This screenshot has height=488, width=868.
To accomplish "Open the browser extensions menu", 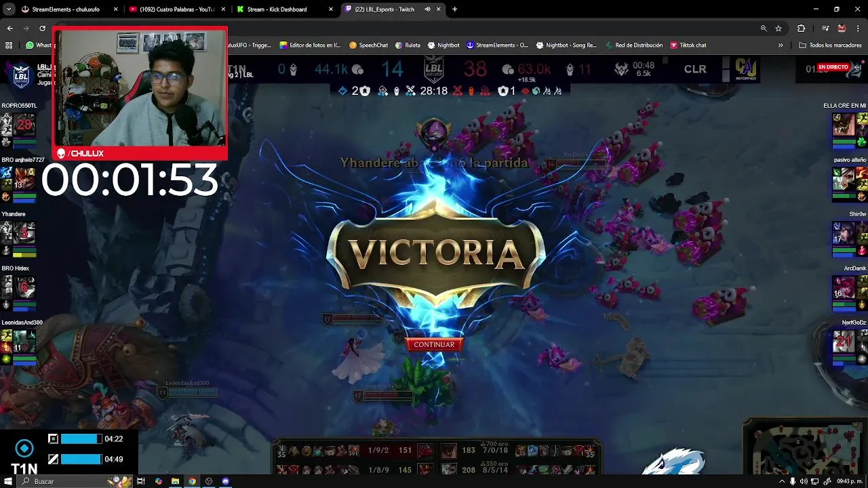I will tap(802, 28).
